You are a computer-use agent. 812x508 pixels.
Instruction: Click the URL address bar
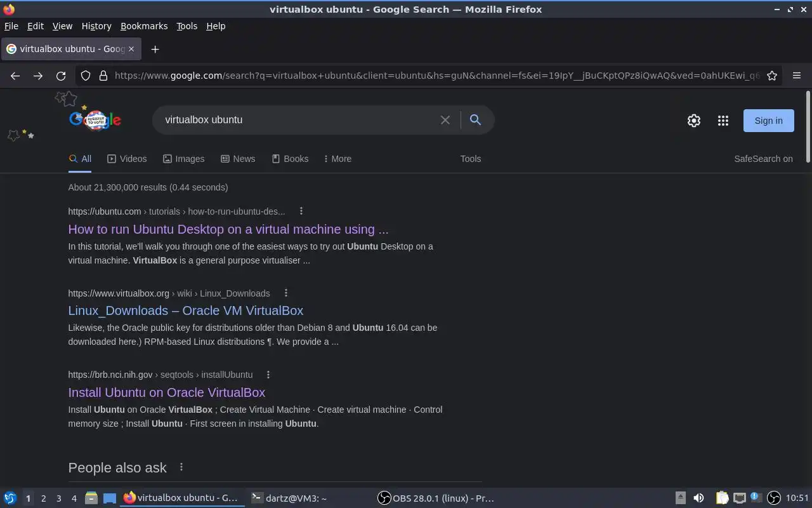tap(436, 76)
